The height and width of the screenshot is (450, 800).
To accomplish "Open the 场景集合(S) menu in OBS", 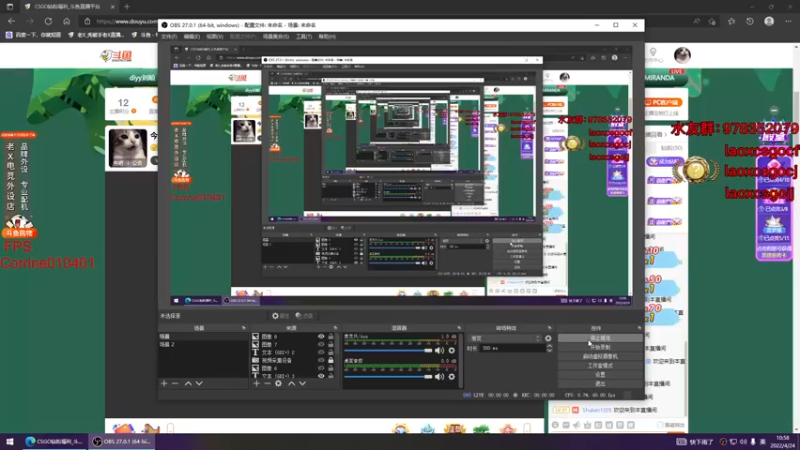I will point(276,37).
